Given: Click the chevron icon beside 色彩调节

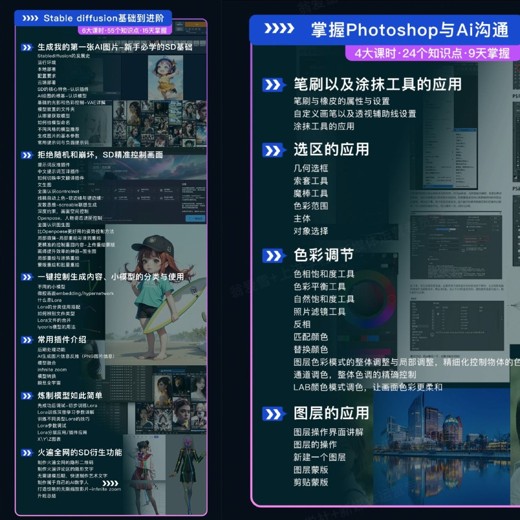Looking at the screenshot, I should click(274, 256).
